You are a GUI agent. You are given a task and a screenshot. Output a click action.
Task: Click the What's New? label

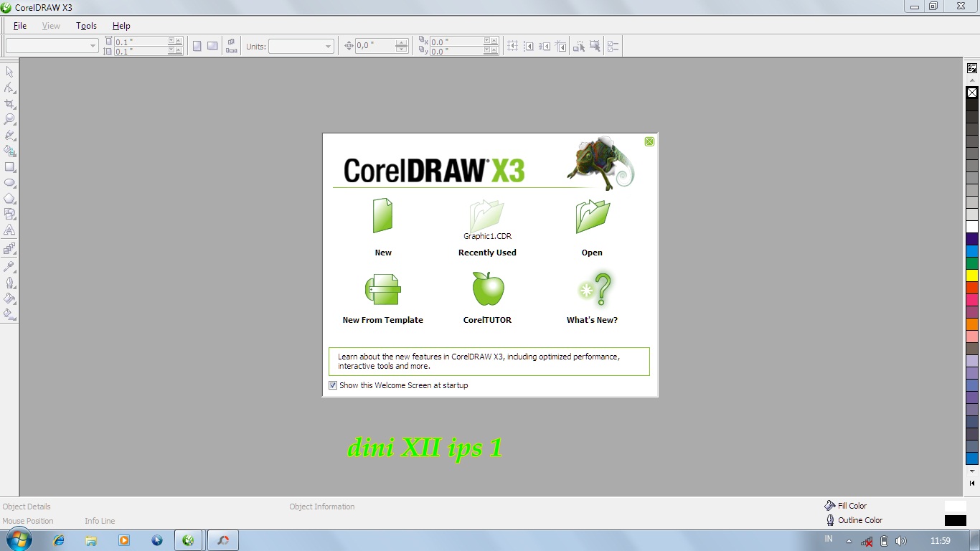592,320
